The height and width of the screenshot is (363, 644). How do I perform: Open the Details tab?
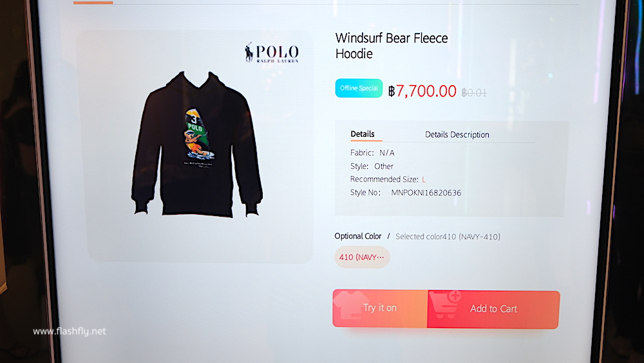(362, 134)
